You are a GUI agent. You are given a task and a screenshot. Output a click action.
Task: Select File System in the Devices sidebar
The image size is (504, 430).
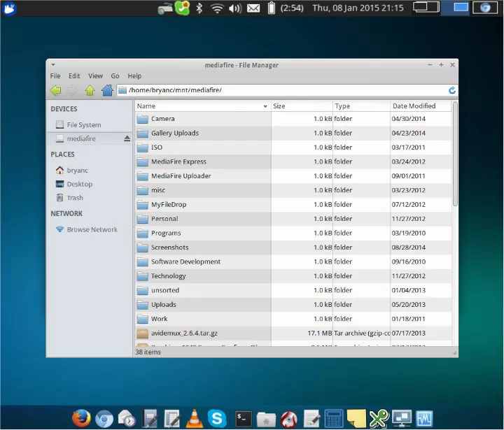[x=84, y=124]
